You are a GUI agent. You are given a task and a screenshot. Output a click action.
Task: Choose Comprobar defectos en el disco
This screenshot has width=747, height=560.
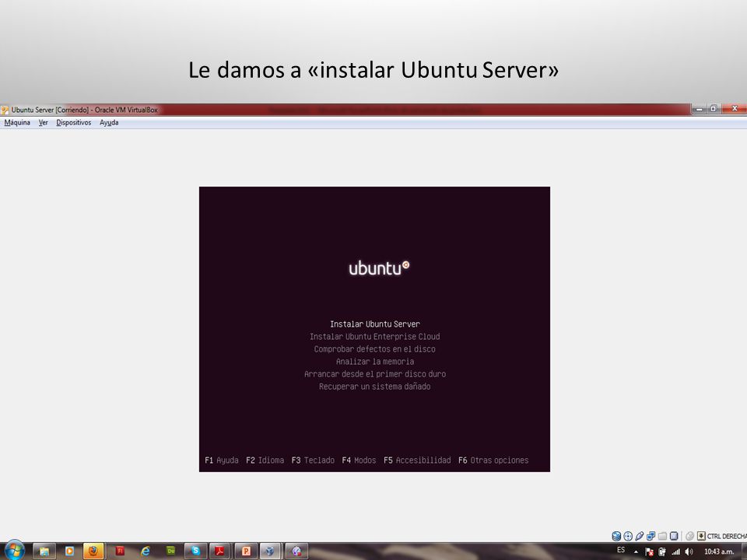pos(375,348)
